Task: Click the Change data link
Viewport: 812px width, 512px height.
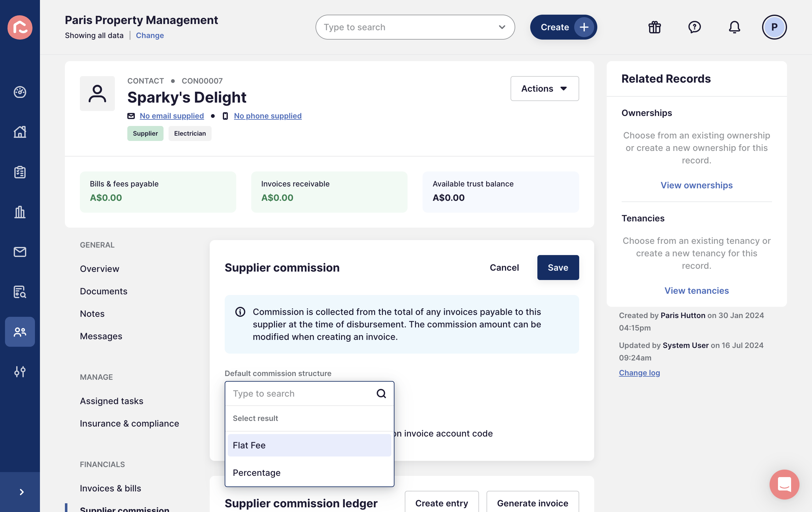Action: [150, 35]
